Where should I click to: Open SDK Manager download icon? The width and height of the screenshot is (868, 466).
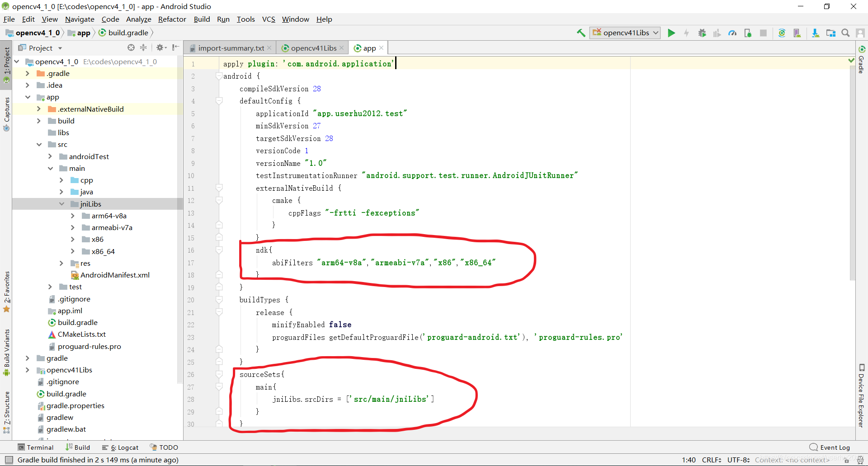click(815, 33)
